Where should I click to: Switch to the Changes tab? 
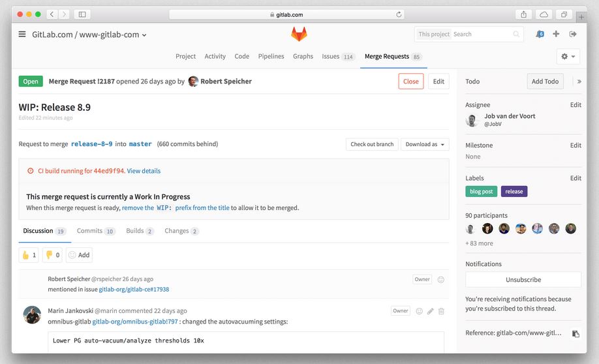click(182, 231)
